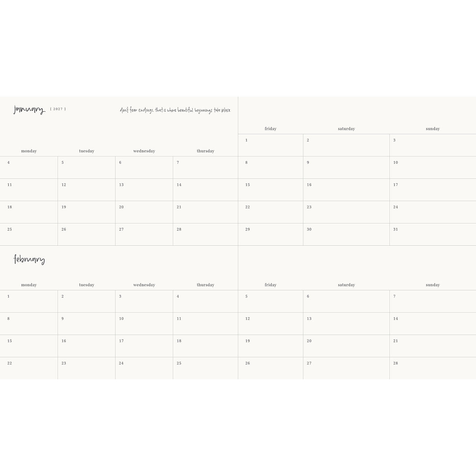The width and height of the screenshot is (476, 476).
Task: Choose the February 28 sunday cell
Action: click(x=433, y=368)
